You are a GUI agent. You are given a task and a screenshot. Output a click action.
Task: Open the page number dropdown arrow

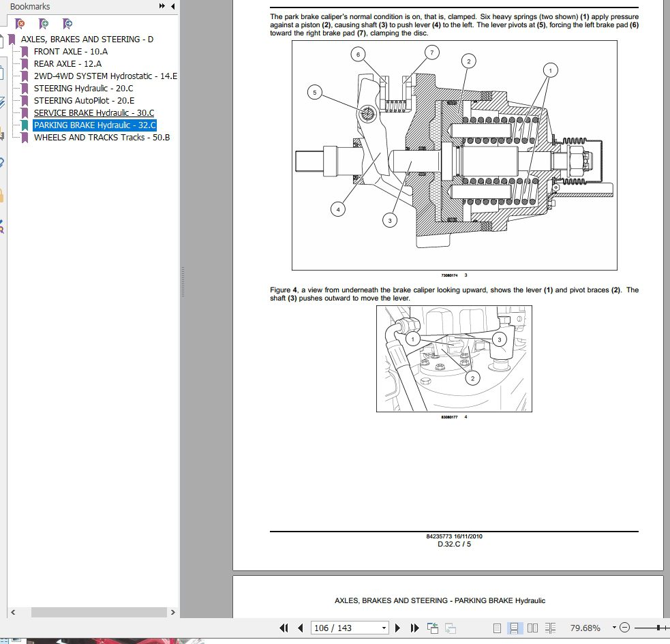click(384, 628)
